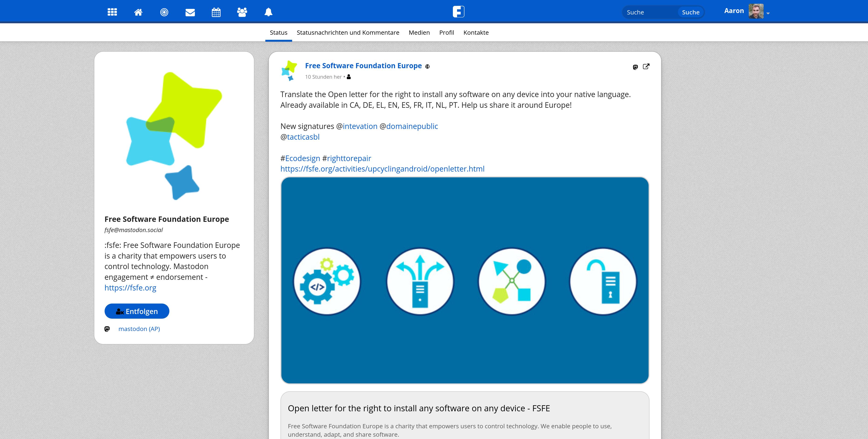Viewport: 868px width, 439px height.
Task: Open the mastodon (AP) network link
Action: [139, 329]
